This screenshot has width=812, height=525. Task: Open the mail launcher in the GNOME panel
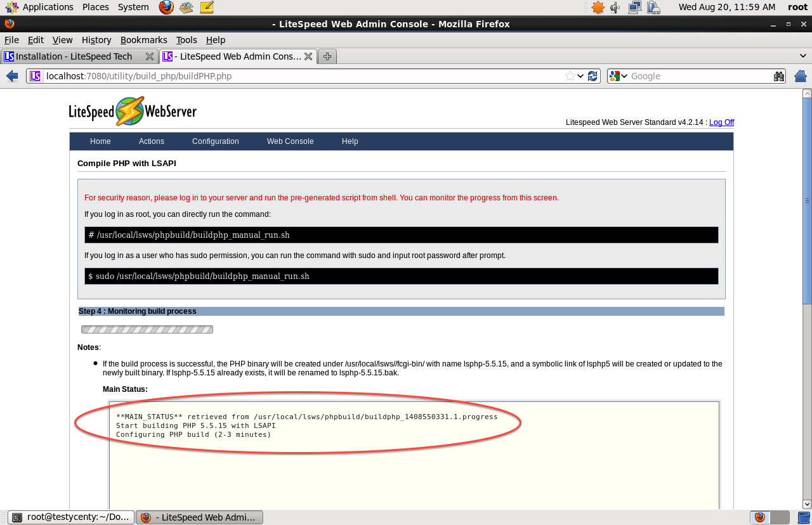(186, 7)
